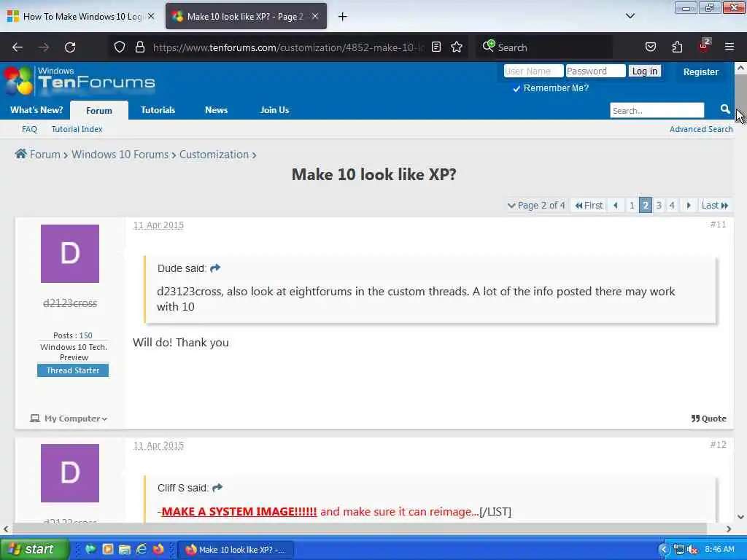Open the folder icon in quick launch
This screenshot has width=747, height=560.
(x=125, y=550)
